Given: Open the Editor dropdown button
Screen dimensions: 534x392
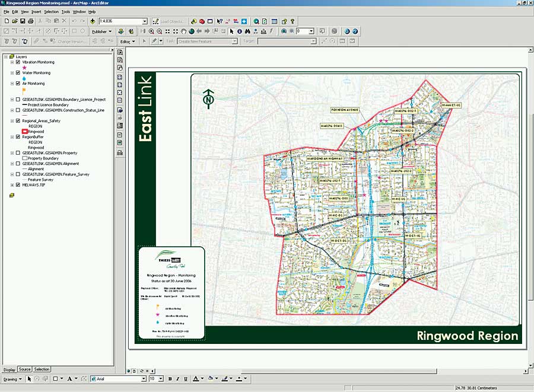Looking at the screenshot, I should coord(128,42).
